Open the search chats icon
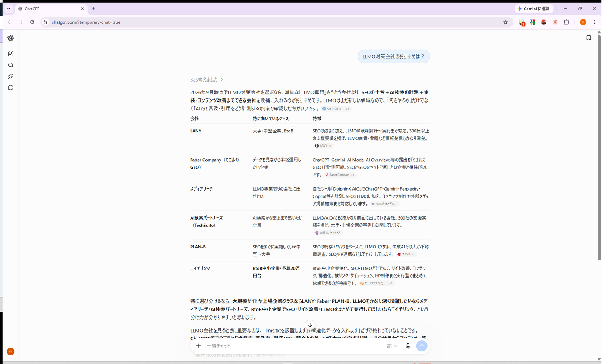 tap(10, 65)
